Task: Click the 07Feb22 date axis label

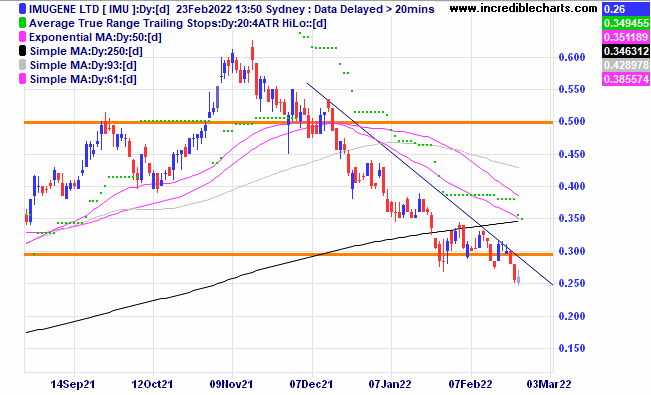Action: [470, 384]
